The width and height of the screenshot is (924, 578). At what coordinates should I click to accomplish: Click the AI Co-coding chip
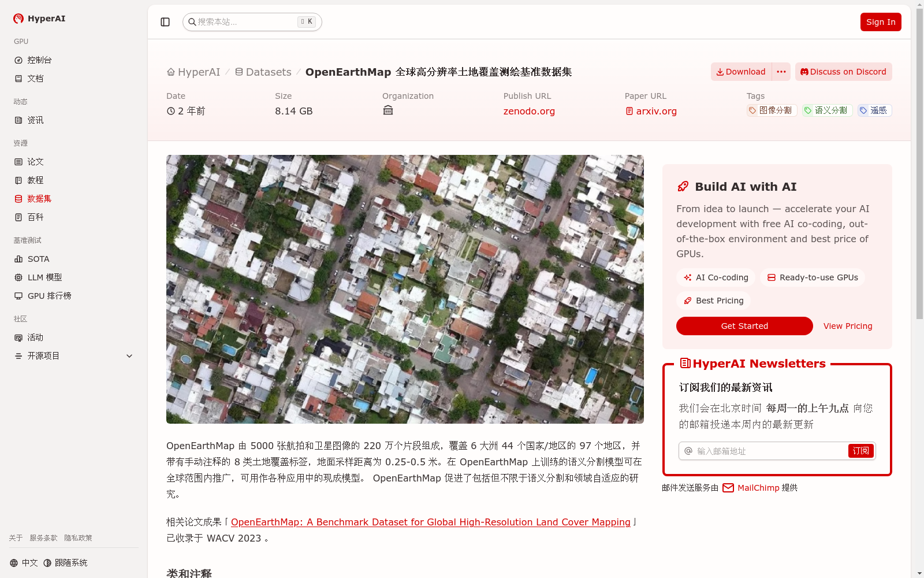[x=716, y=277]
